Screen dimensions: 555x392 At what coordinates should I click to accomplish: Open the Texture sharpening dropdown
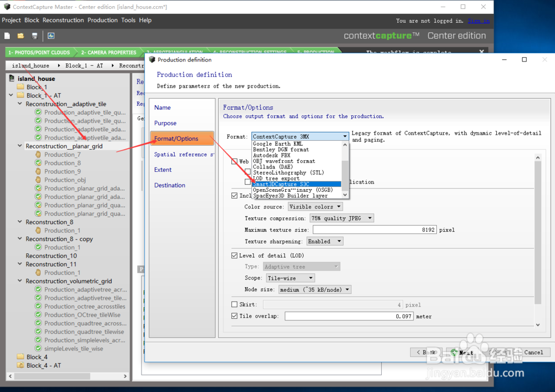coord(325,241)
